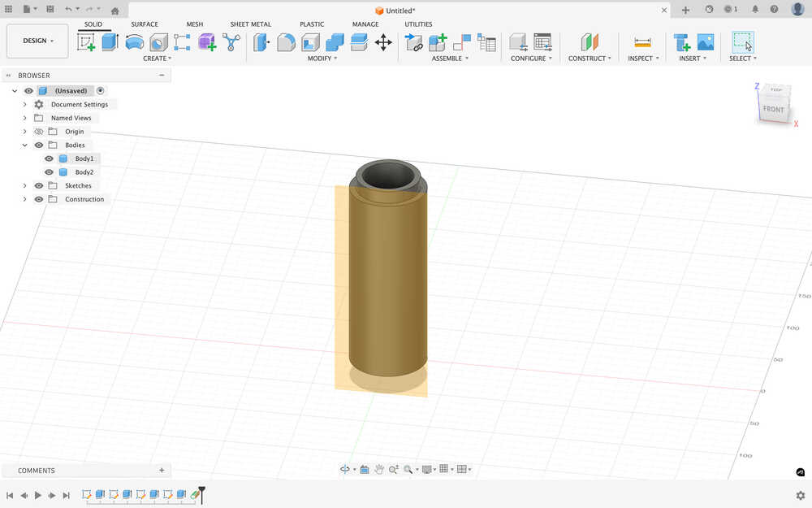812x508 pixels.
Task: Switch to the SURFACE tab
Action: [145, 24]
